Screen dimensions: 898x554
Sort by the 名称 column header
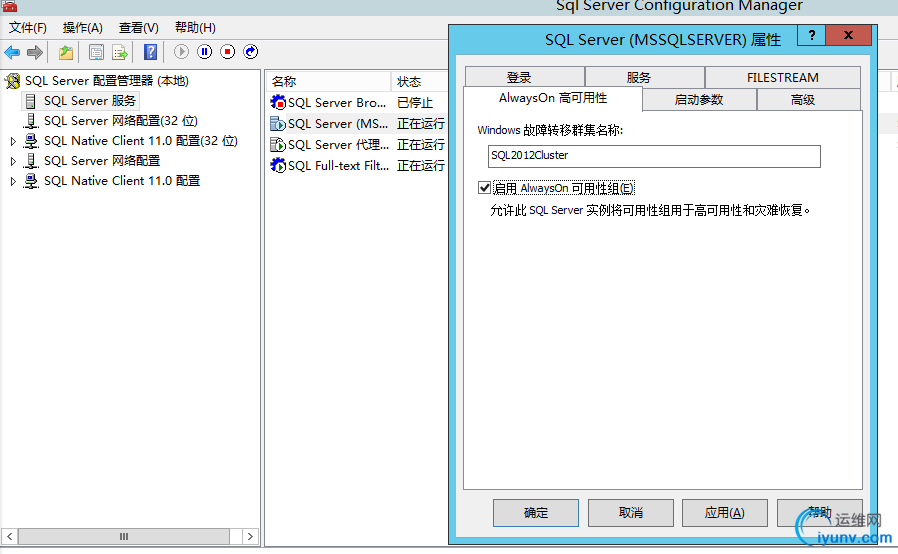[x=329, y=81]
